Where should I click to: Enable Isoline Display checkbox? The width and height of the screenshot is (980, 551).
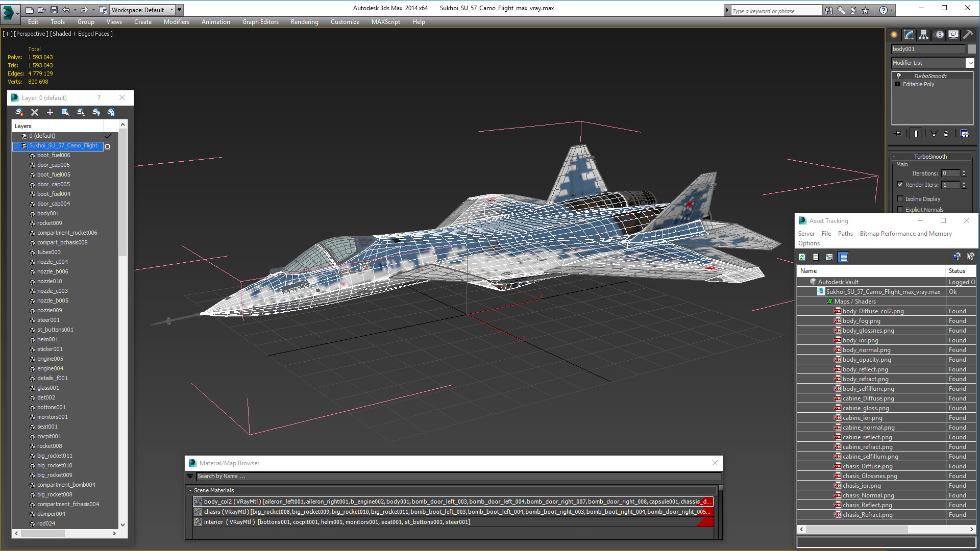coord(900,199)
